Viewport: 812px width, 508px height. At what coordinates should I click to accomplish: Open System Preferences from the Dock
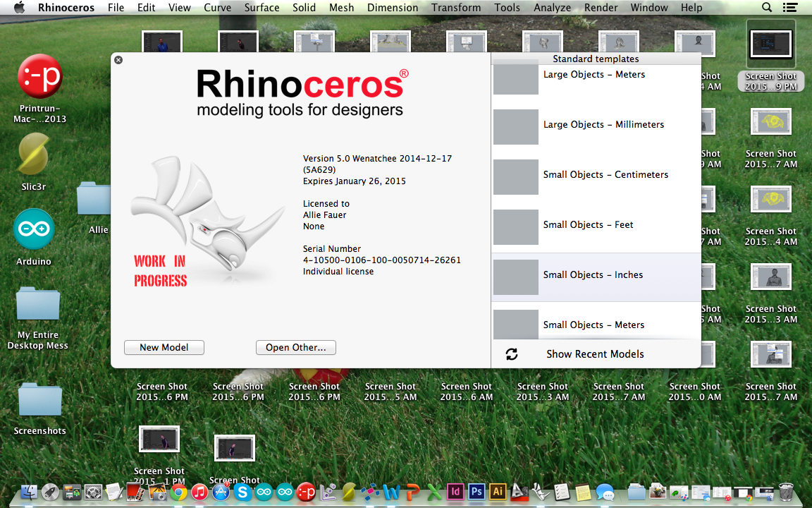click(93, 492)
